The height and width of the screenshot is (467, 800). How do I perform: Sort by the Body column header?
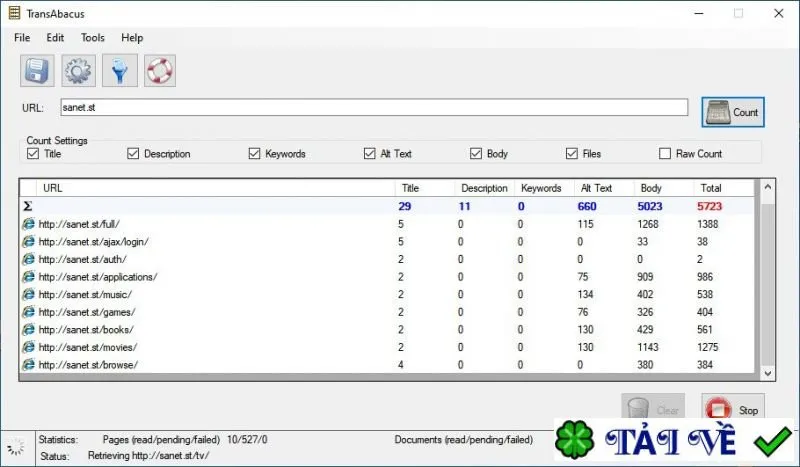(x=663, y=188)
